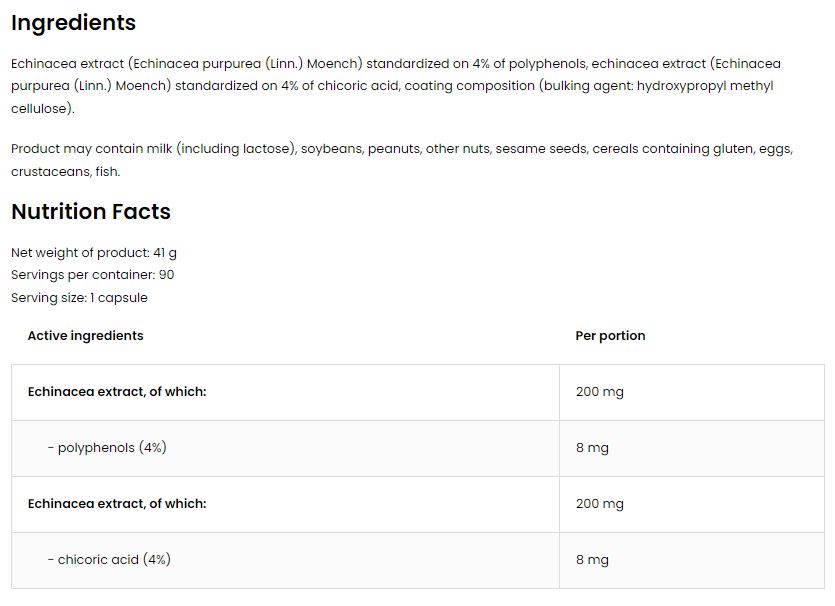Select the Active ingredients column header
The width and height of the screenshot is (835, 606).
click(86, 335)
